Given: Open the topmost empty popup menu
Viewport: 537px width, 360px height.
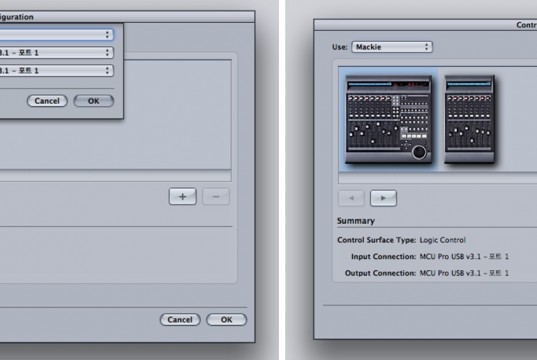Looking at the screenshot, I should click(57, 35).
